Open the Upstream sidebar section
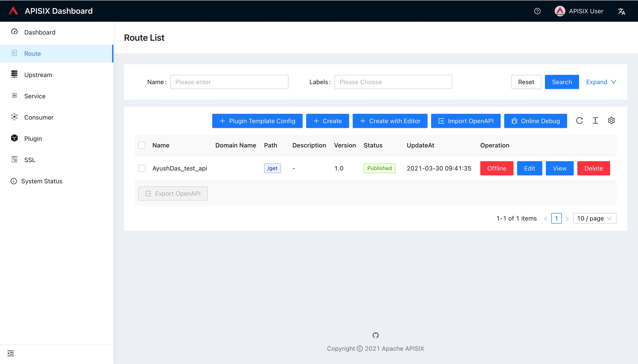This screenshot has width=638, height=364. click(x=38, y=74)
